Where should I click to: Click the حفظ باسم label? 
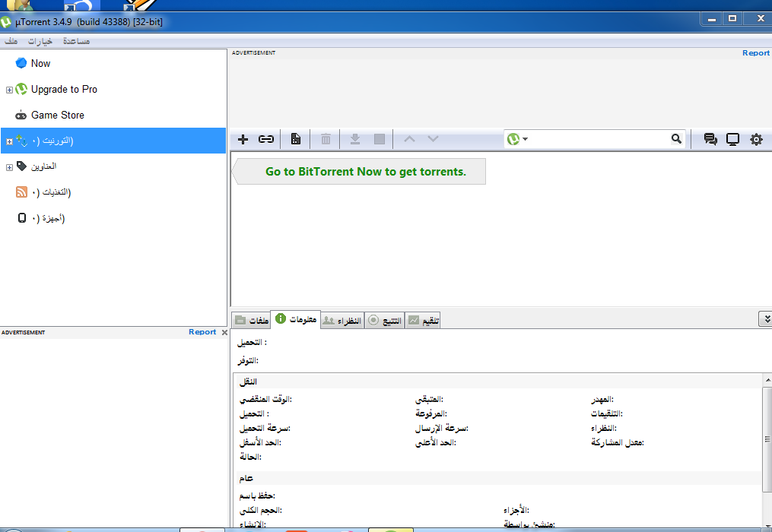pyautogui.click(x=257, y=496)
